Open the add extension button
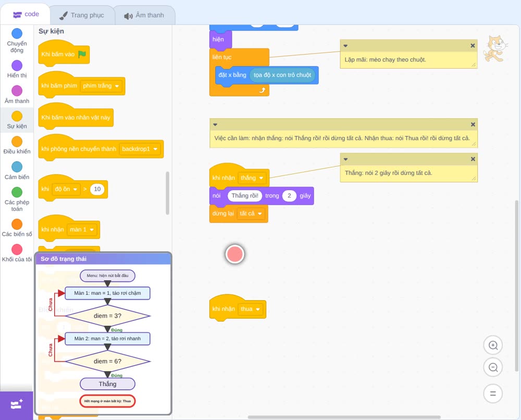Image resolution: width=521 pixels, height=420 pixels. (x=17, y=405)
